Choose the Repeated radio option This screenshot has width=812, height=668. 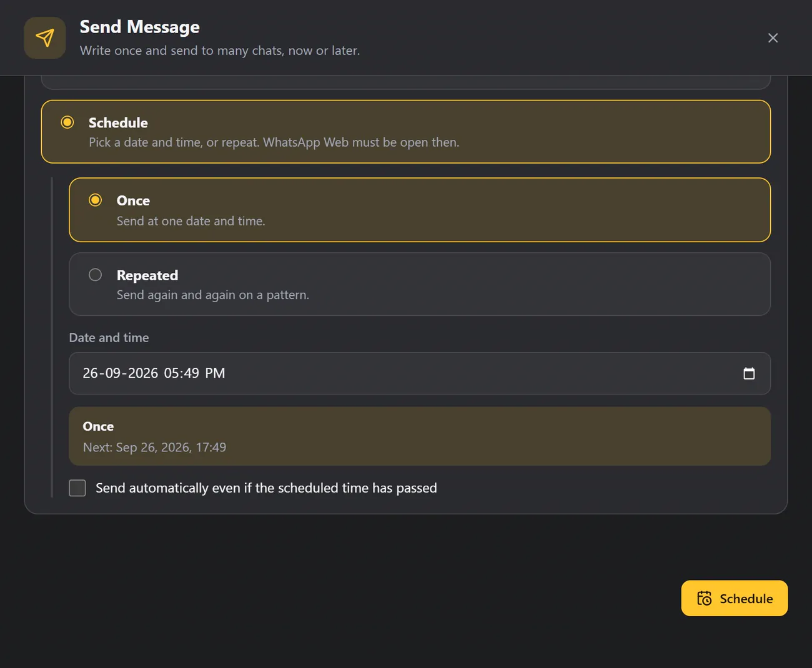pos(95,275)
